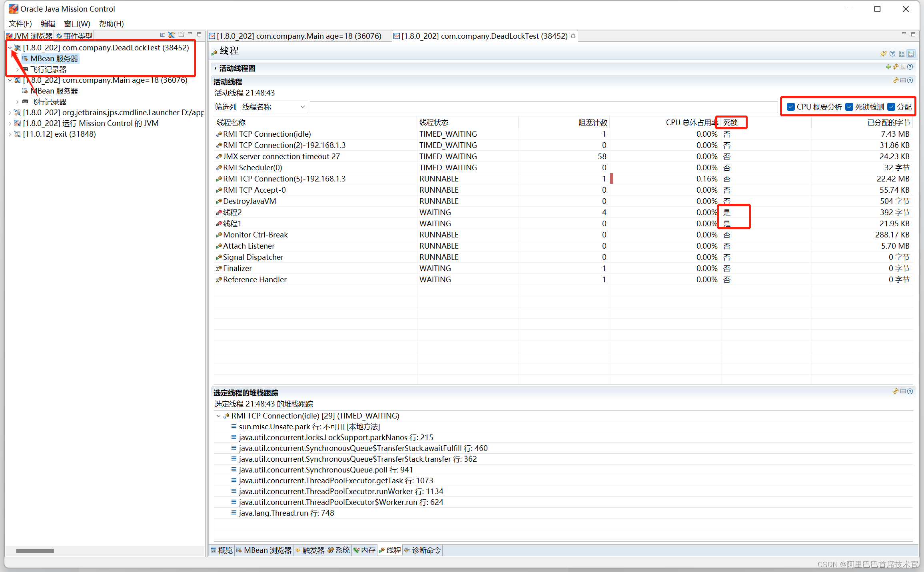Expand the 运行 Mission Control 的 JVM node
This screenshot has width=924, height=572.
(x=10, y=124)
